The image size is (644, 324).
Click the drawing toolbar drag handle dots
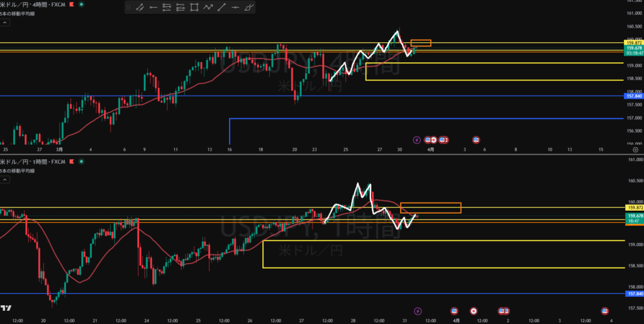pos(129,8)
